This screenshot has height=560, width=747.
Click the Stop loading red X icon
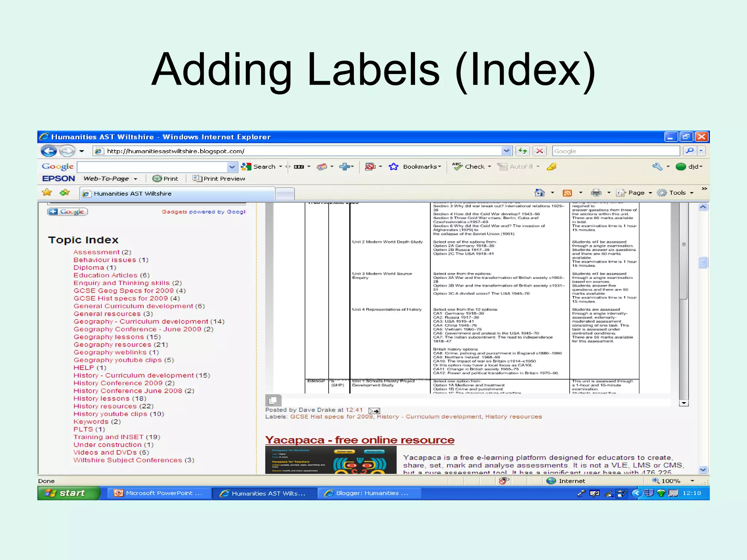[539, 151]
